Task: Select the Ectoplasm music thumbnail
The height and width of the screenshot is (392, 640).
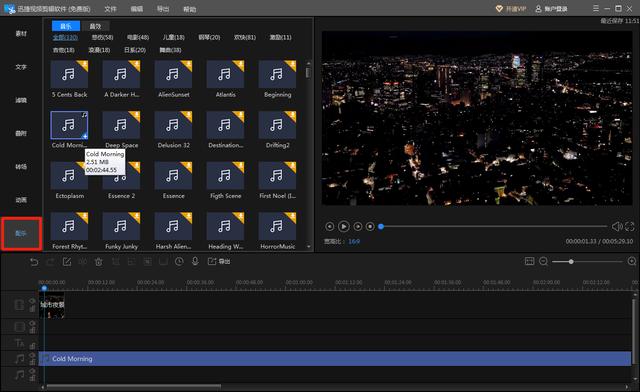Action: tap(69, 176)
